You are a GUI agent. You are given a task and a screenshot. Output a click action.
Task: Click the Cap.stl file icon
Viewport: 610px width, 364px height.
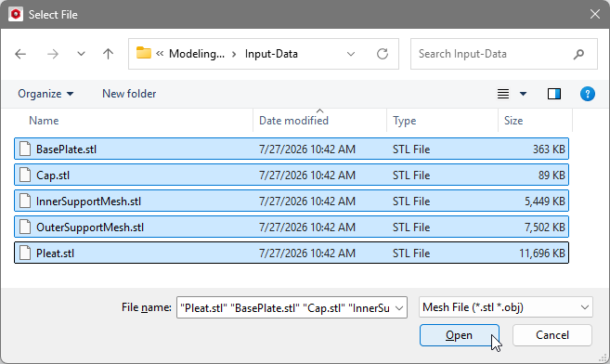[x=25, y=175]
